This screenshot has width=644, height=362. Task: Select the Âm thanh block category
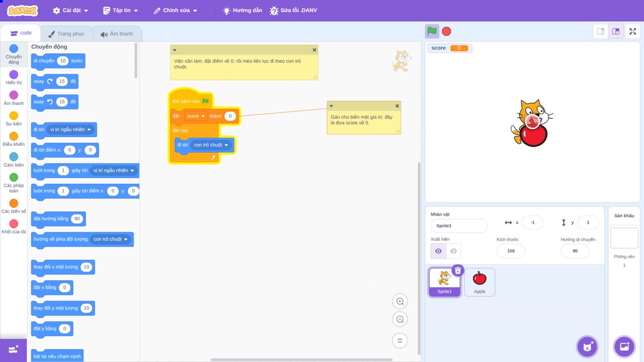tap(13, 98)
